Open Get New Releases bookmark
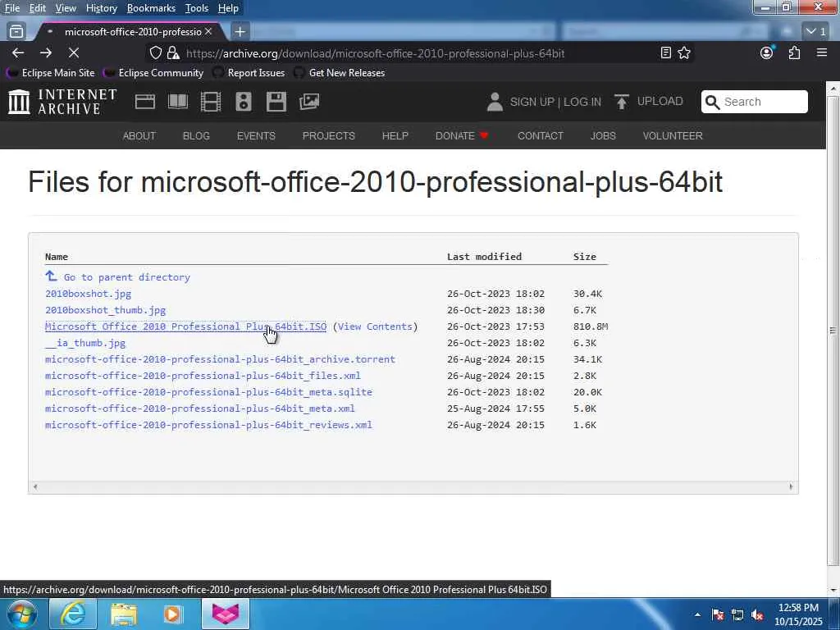840x630 pixels. click(x=340, y=73)
